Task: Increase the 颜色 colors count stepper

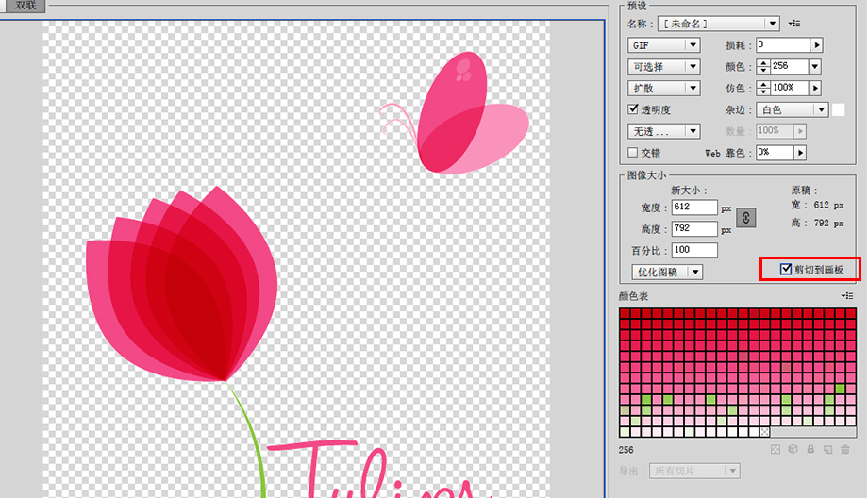Action: [x=763, y=63]
